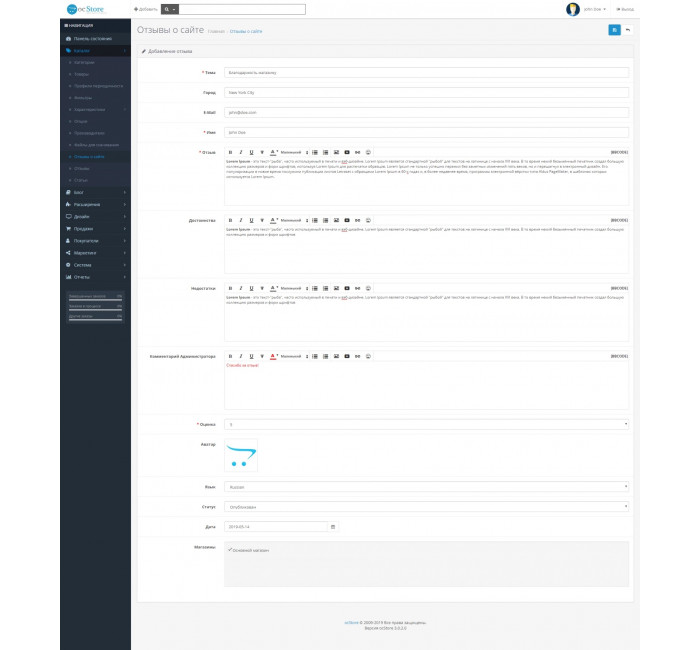
Task: Expand the Дизайн sidebar menu
Action: tap(96, 217)
